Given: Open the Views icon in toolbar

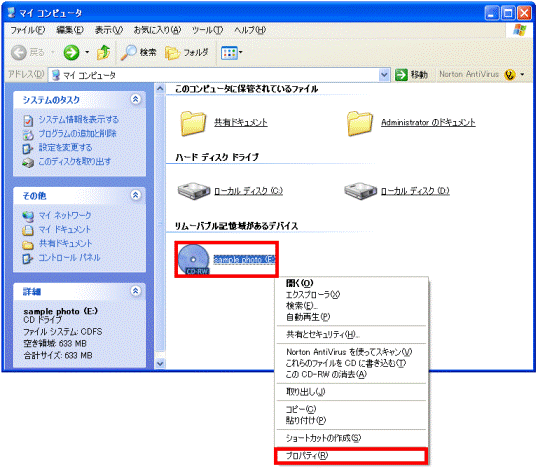Looking at the screenshot, I should [229, 53].
